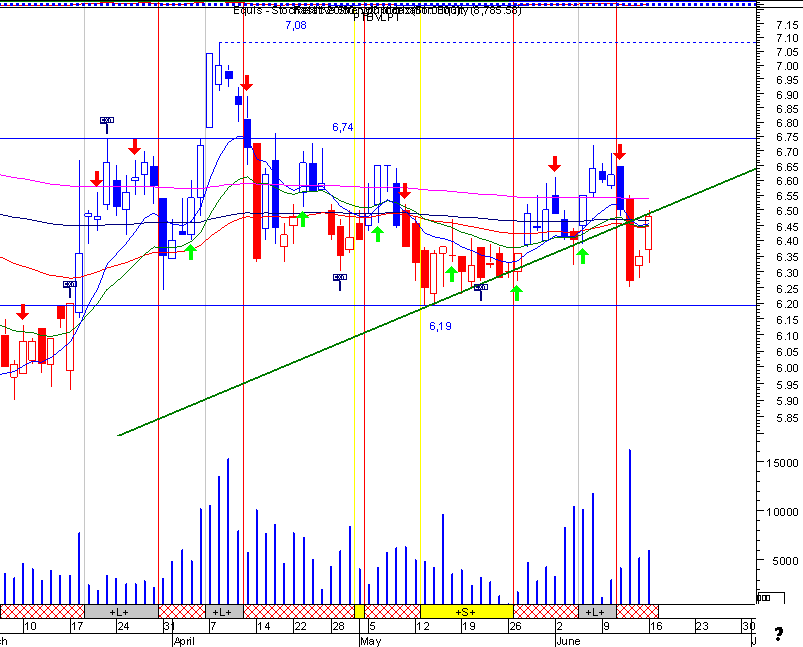Click the tallest volume bar in June

click(630, 527)
